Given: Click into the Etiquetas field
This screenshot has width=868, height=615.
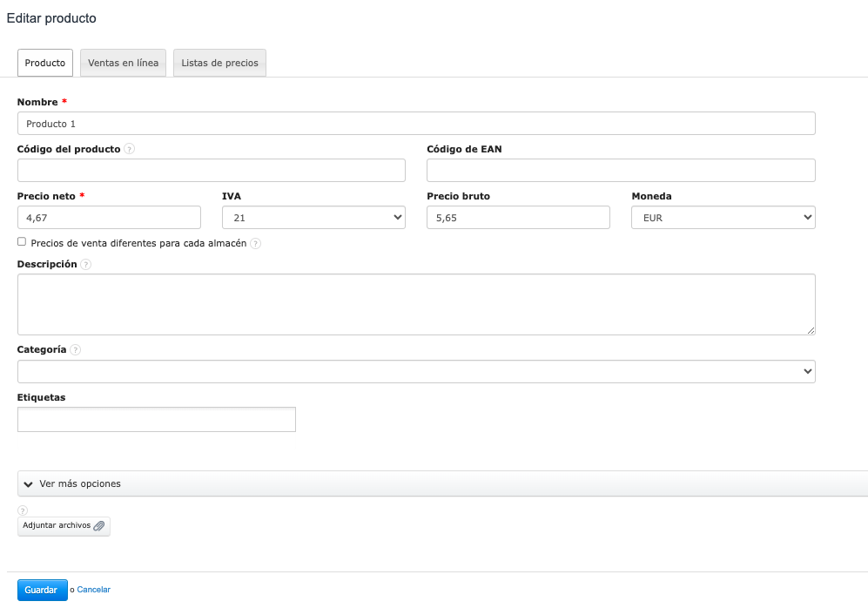Looking at the screenshot, I should click(157, 420).
